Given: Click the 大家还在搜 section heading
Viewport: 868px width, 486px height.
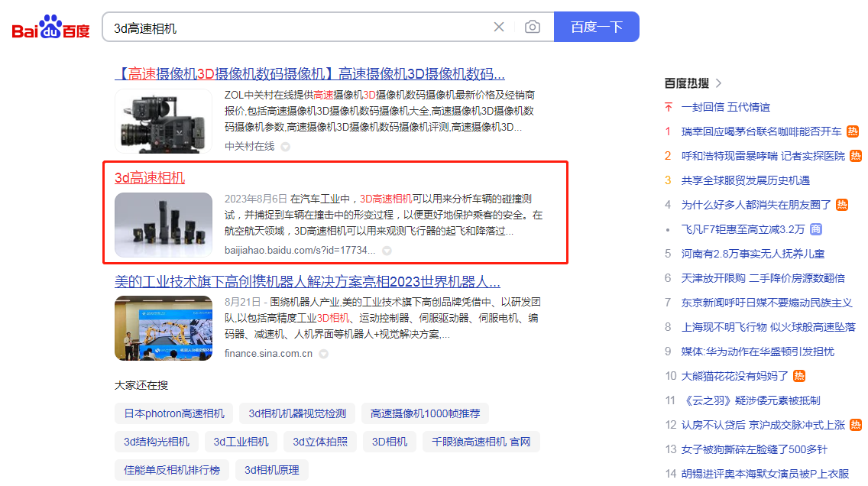Looking at the screenshot, I should click(141, 385).
